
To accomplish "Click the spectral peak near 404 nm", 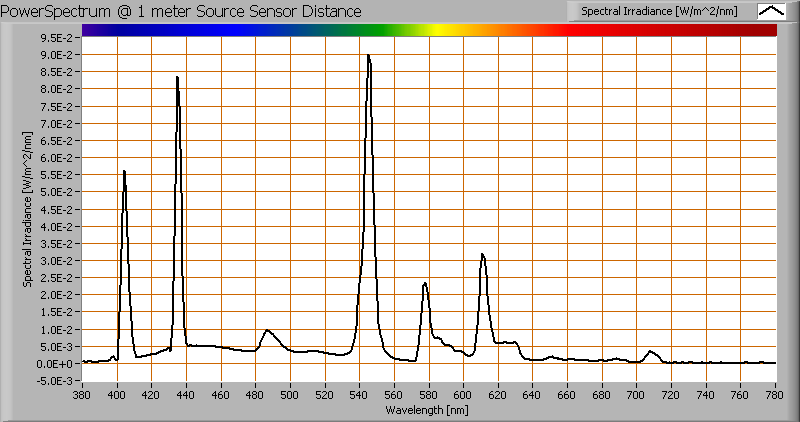I will [124, 172].
